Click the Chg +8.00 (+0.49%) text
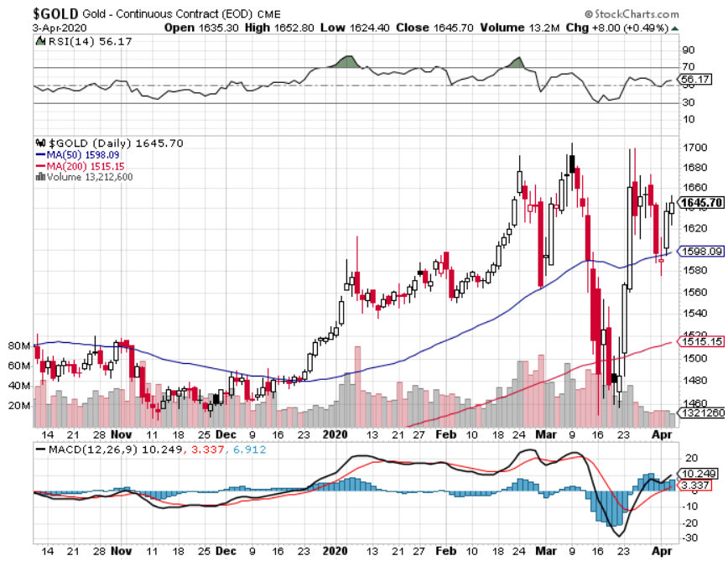This screenshot has height=561, width=728. [x=617, y=28]
